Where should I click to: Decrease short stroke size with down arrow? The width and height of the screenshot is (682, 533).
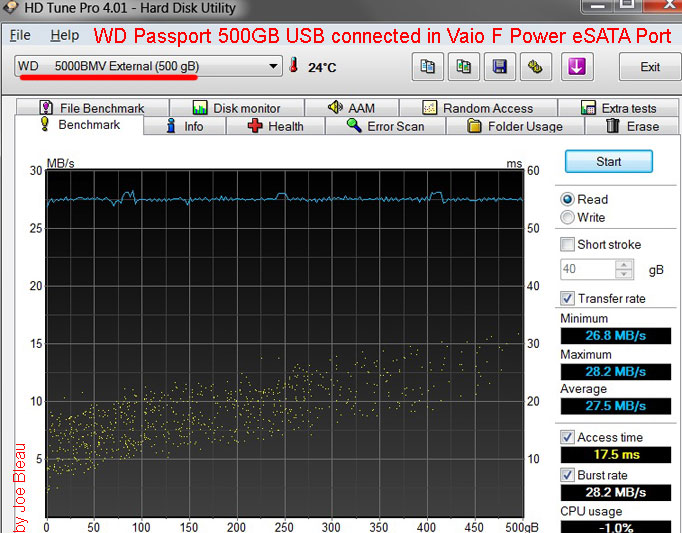(x=624, y=274)
